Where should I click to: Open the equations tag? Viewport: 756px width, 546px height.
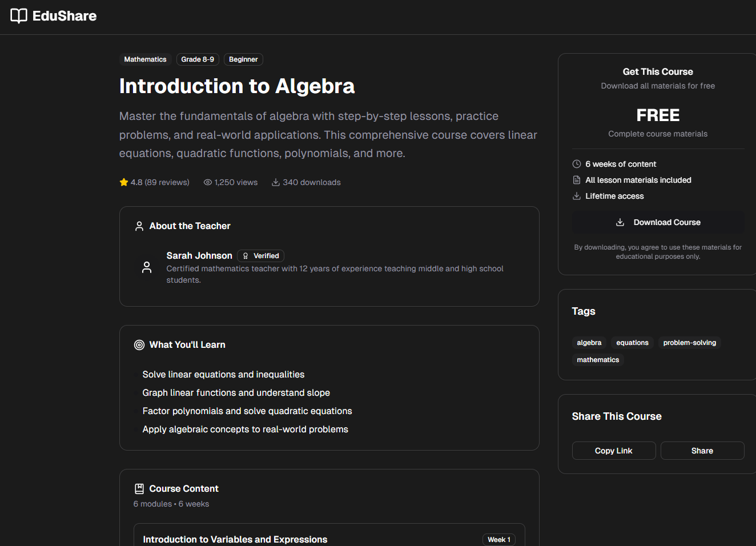pyautogui.click(x=632, y=343)
